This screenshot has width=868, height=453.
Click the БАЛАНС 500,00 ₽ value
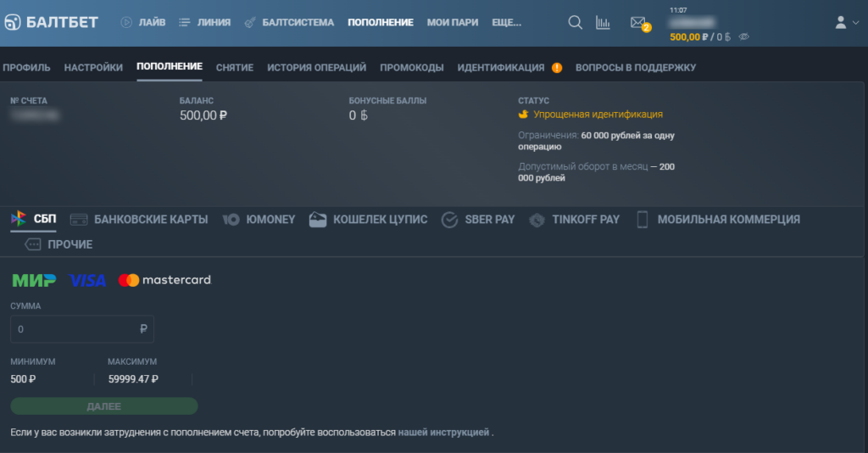point(203,115)
